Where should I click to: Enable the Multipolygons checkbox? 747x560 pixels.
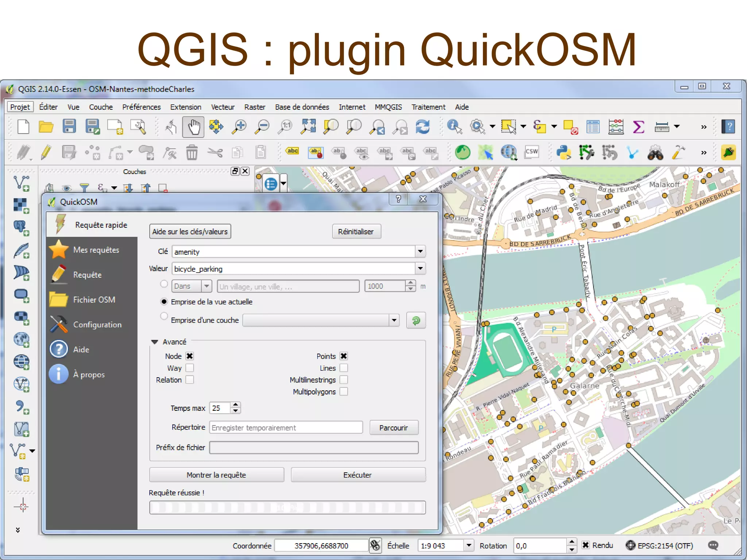click(344, 391)
